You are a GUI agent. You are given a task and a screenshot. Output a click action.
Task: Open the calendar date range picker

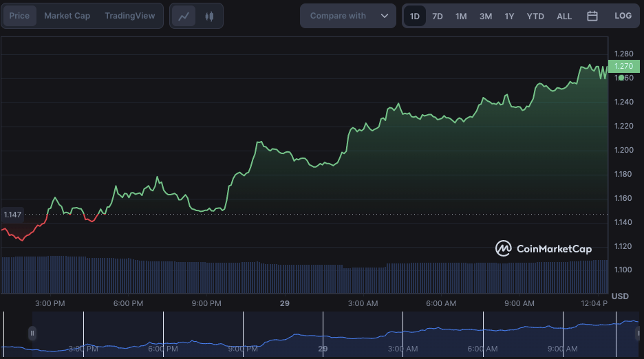point(592,16)
